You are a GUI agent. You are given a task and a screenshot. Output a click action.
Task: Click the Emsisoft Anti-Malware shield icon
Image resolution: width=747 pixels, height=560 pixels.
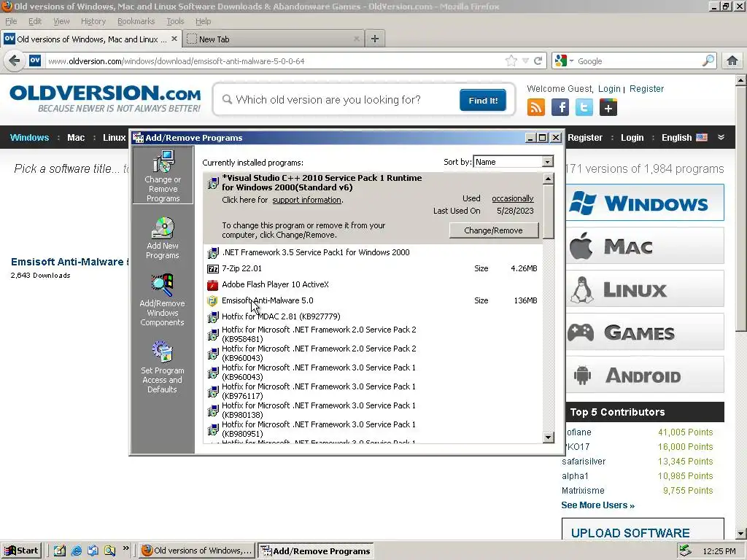[x=212, y=301]
